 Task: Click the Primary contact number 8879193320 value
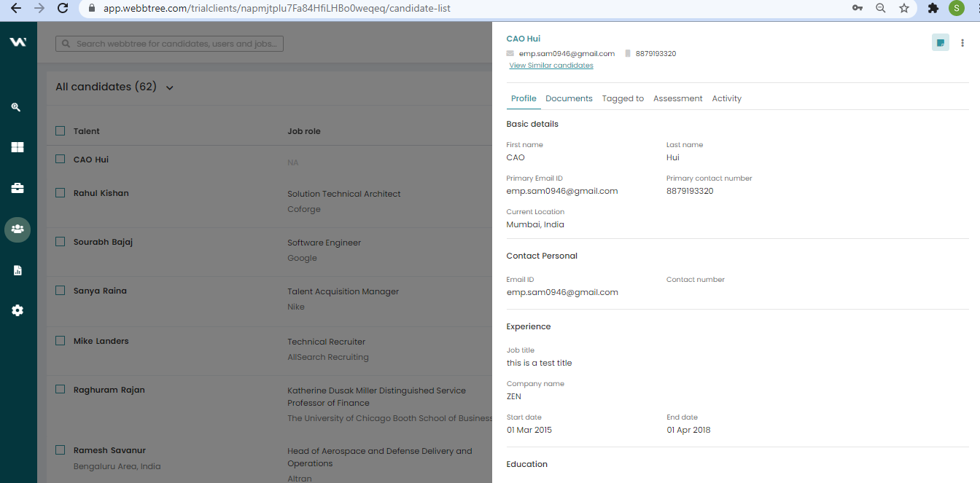(x=690, y=191)
